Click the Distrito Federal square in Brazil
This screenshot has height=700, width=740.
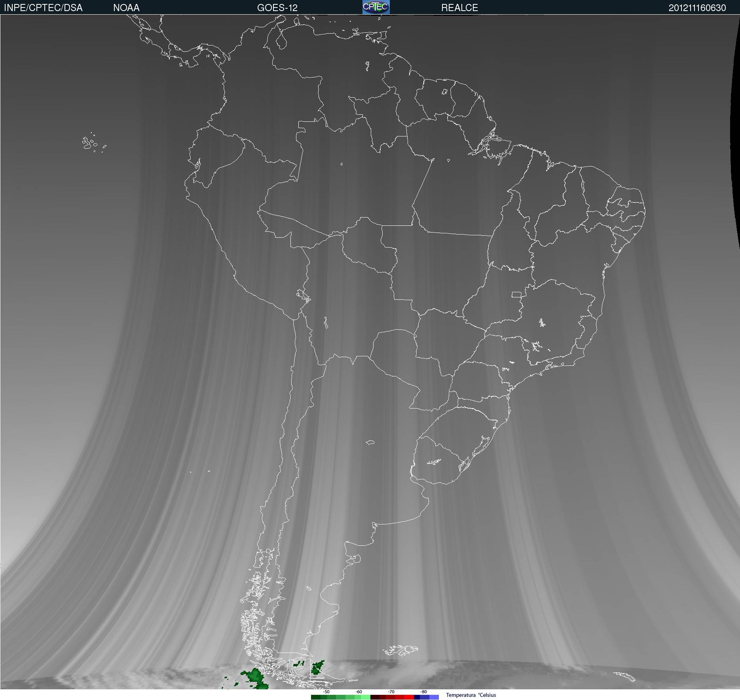pyautogui.click(x=516, y=294)
